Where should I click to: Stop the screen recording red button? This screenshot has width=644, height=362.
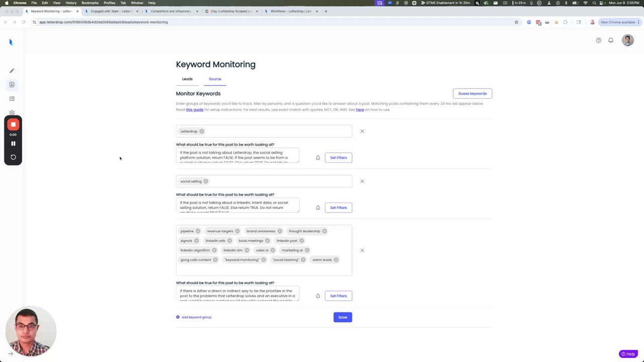pos(13,124)
